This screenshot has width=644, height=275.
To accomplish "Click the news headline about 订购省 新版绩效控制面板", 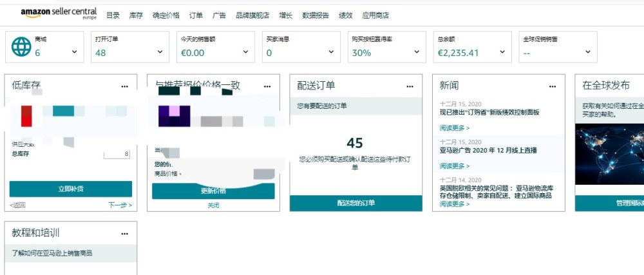I will (489, 113).
